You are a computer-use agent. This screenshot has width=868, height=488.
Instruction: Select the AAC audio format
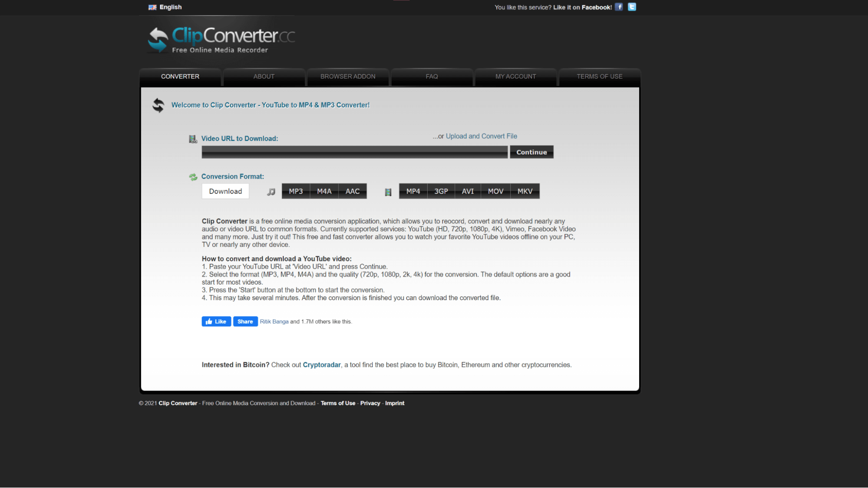click(x=352, y=191)
